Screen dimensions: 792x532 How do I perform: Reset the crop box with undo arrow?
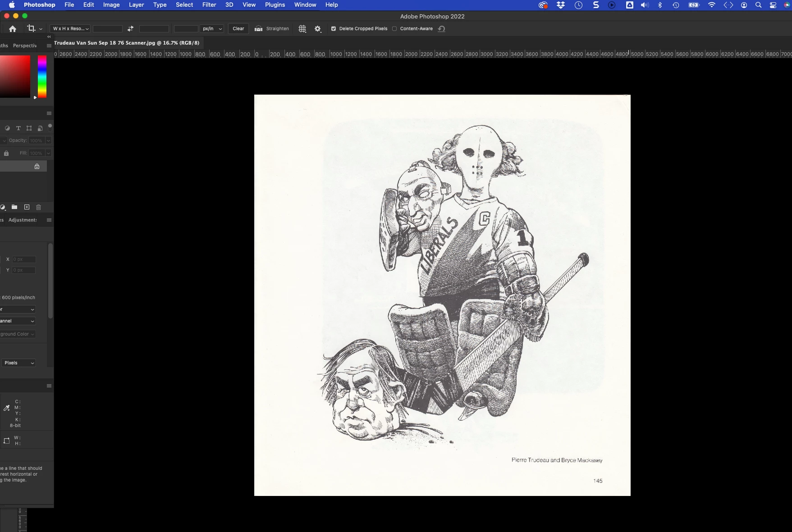point(442,28)
